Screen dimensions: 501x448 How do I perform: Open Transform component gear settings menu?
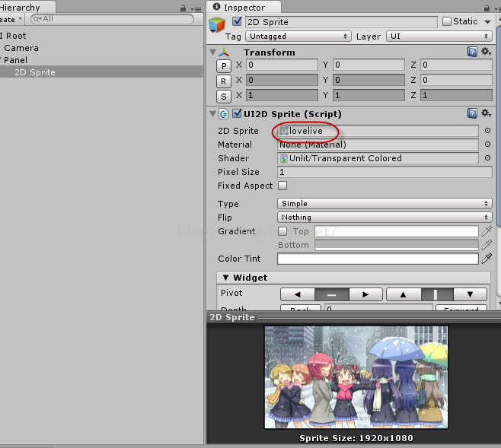487,52
